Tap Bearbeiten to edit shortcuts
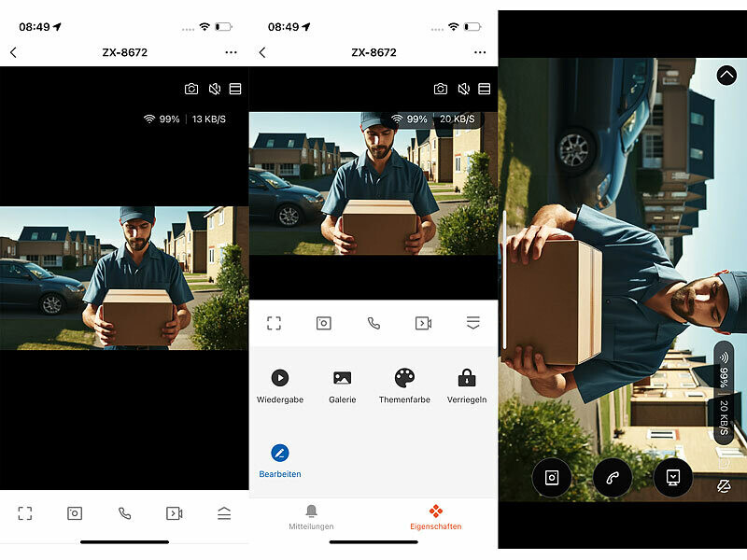The height and width of the screenshot is (560, 747). click(280, 461)
